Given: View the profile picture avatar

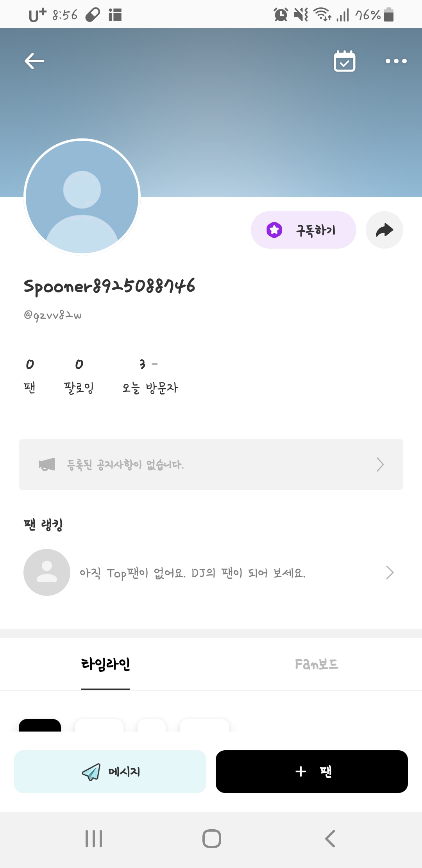Looking at the screenshot, I should coord(82,197).
